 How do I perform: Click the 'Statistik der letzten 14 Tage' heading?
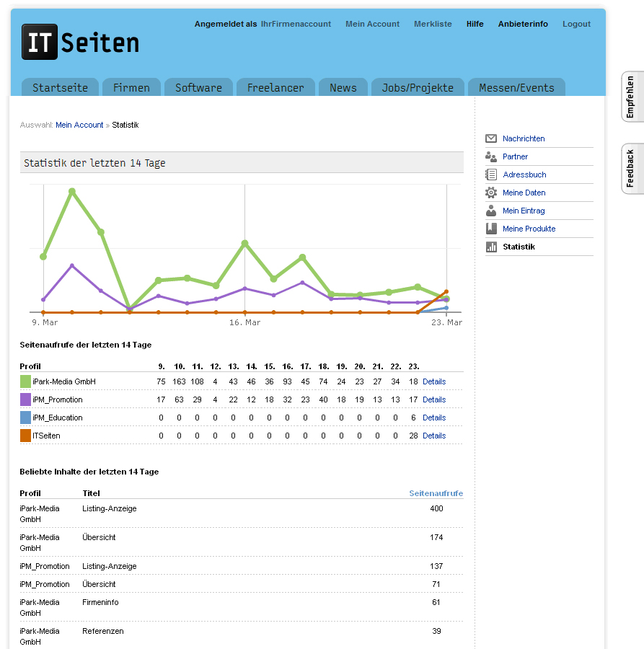94,163
